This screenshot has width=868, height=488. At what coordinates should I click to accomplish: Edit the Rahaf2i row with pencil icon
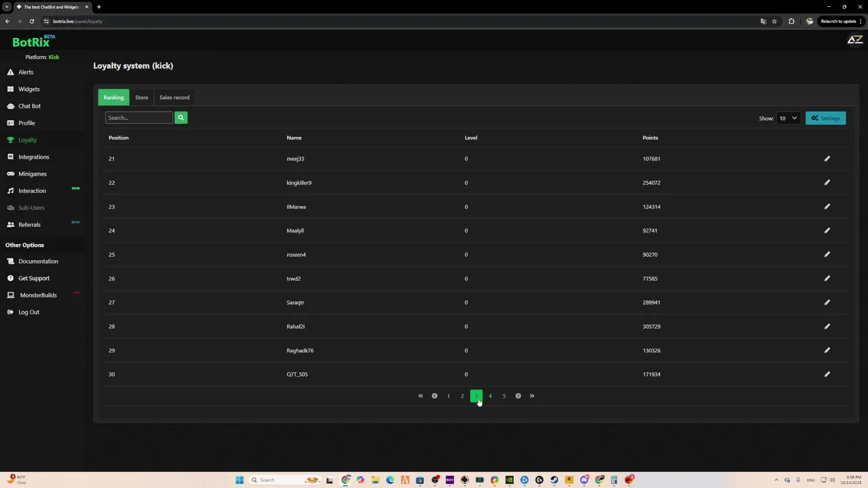(827, 326)
